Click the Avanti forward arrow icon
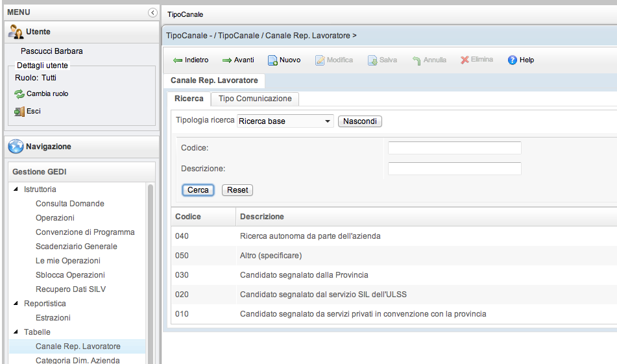 pos(227,60)
